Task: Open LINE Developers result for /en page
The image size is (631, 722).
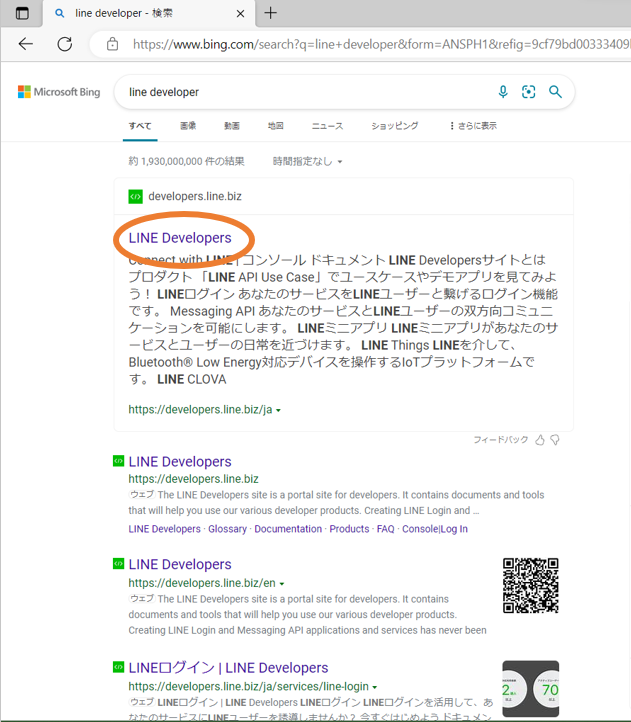Action: 180,565
